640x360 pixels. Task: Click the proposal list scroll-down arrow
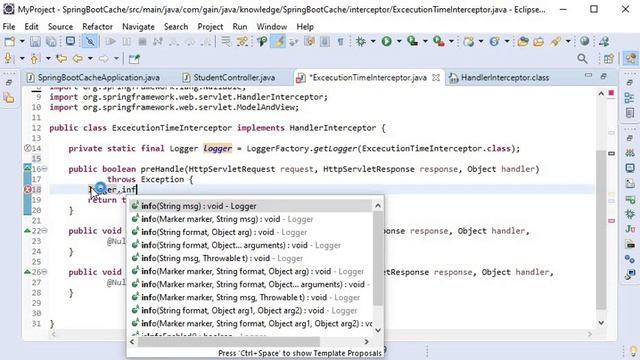(x=378, y=330)
